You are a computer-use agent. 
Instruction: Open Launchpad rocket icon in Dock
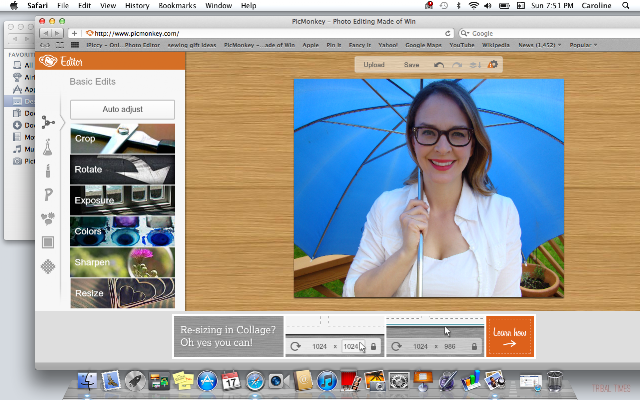[x=135, y=381]
